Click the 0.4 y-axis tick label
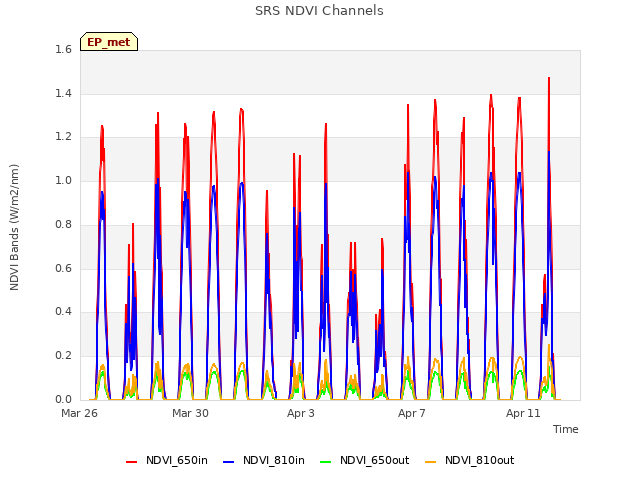Screen dimensions: 640x480 63,312
